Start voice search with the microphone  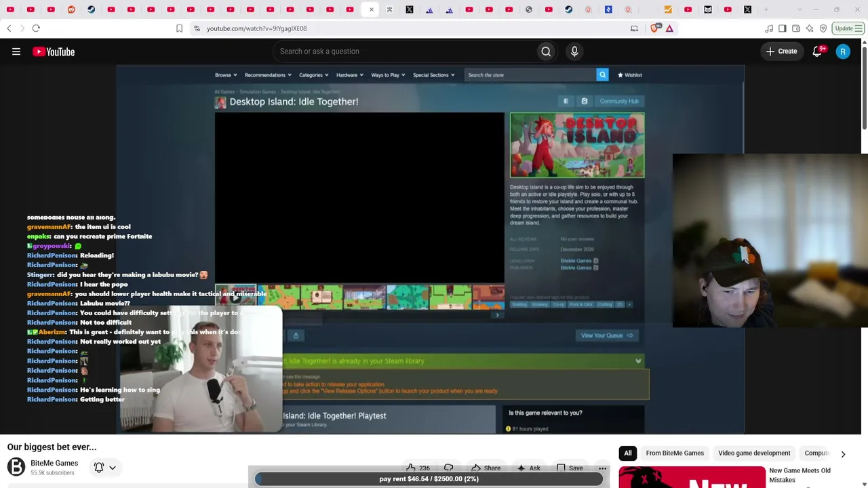click(x=574, y=52)
